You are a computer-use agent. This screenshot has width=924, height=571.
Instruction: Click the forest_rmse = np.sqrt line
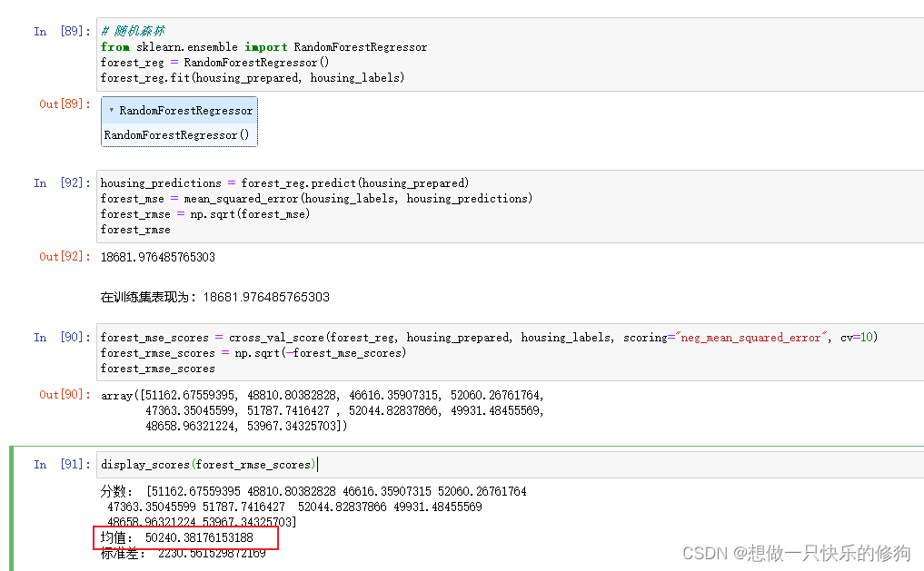pyautogui.click(x=205, y=213)
